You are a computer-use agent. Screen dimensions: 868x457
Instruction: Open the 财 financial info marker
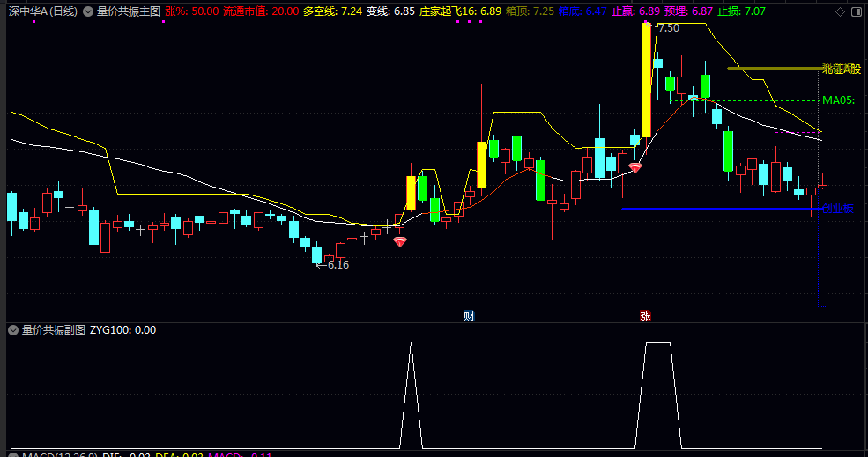[469, 316]
